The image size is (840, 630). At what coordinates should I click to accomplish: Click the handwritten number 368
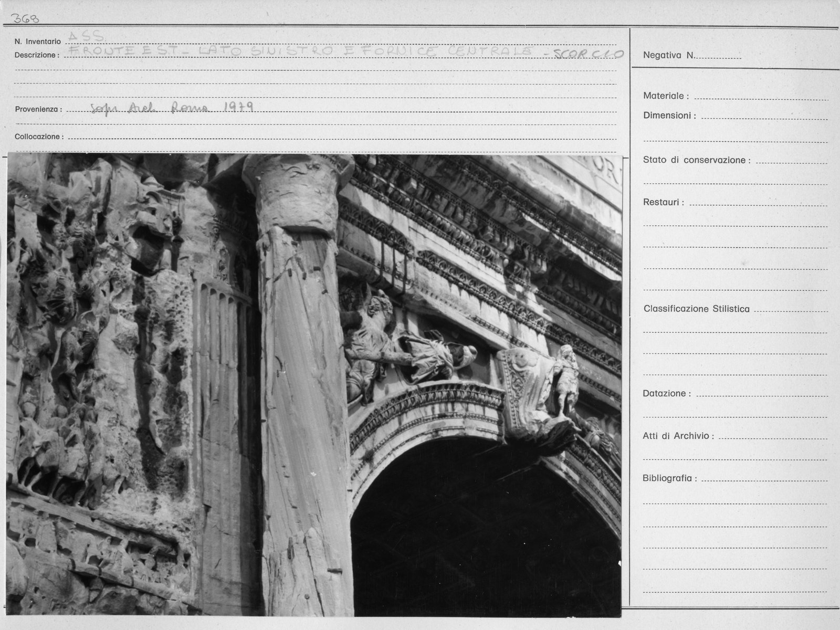(26, 19)
